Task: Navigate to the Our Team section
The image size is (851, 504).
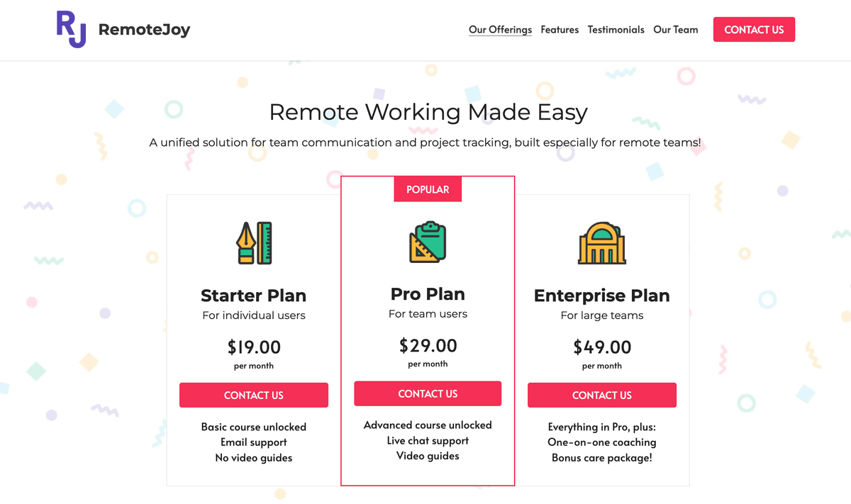Action: pyautogui.click(x=675, y=30)
